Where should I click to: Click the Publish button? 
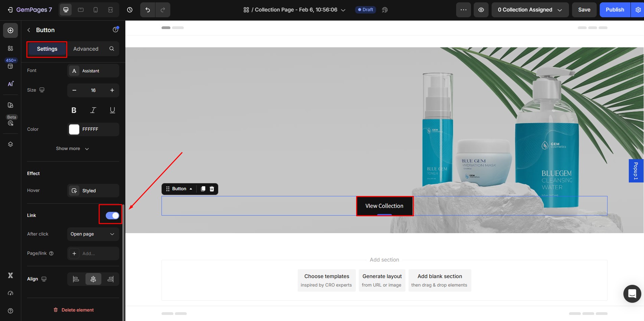pyautogui.click(x=615, y=10)
